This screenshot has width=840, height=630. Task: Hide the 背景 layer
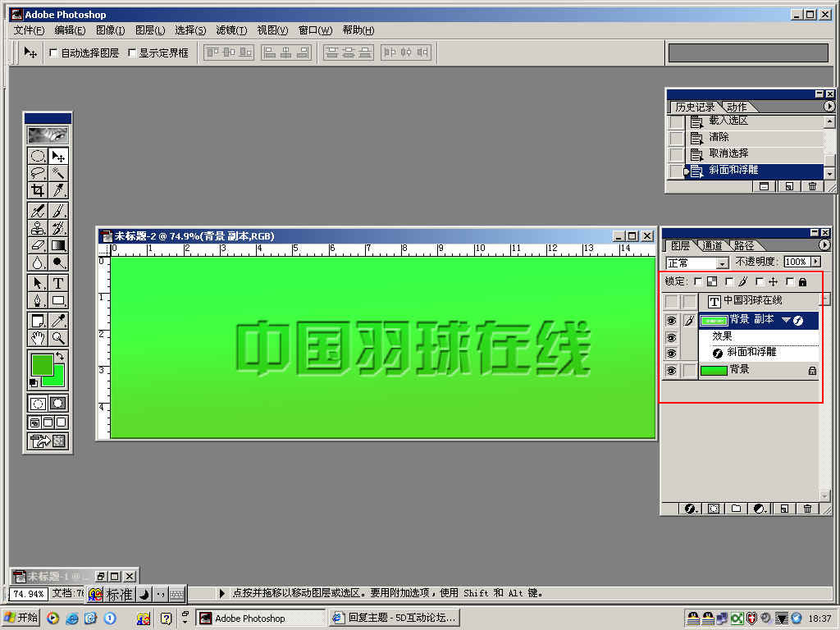pos(671,370)
